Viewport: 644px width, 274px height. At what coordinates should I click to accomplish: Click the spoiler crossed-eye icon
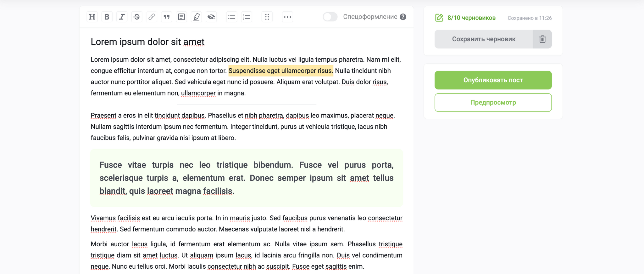211,17
